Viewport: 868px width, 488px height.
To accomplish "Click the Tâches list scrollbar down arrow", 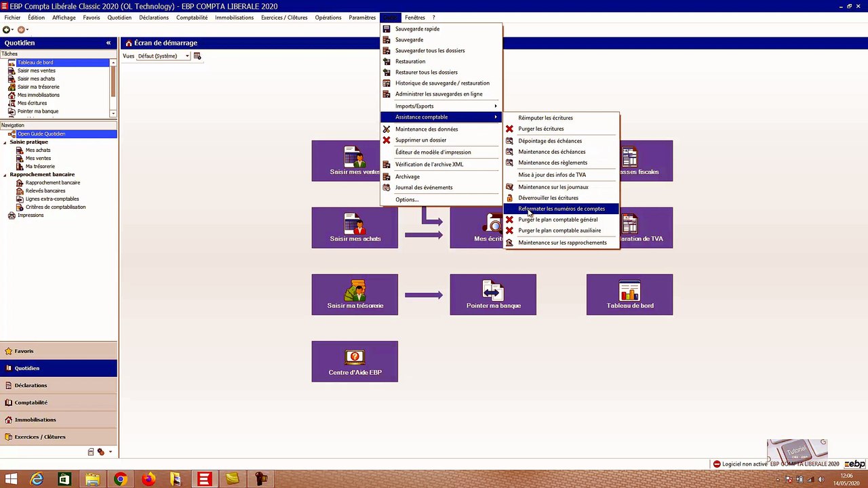I will (x=113, y=113).
